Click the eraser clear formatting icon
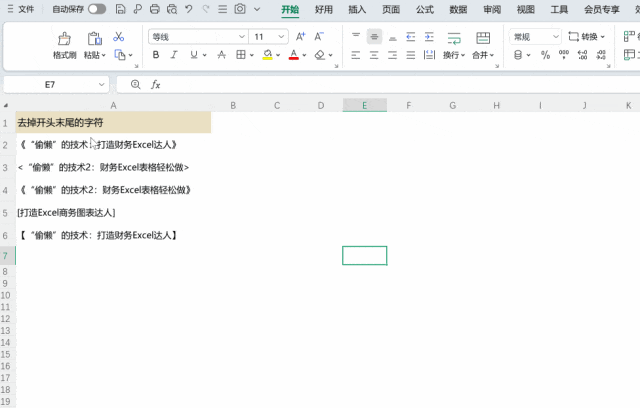 [x=320, y=55]
